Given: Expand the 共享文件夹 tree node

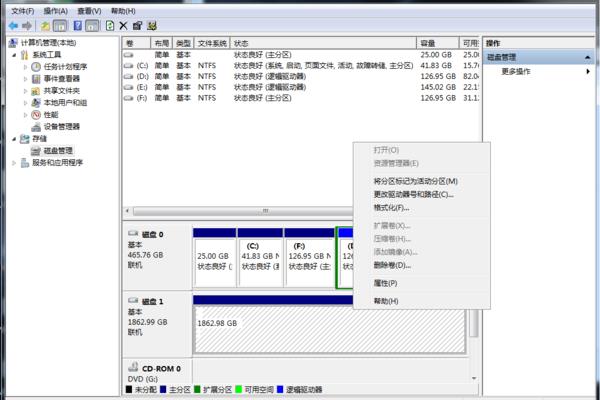Looking at the screenshot, I should [x=26, y=91].
